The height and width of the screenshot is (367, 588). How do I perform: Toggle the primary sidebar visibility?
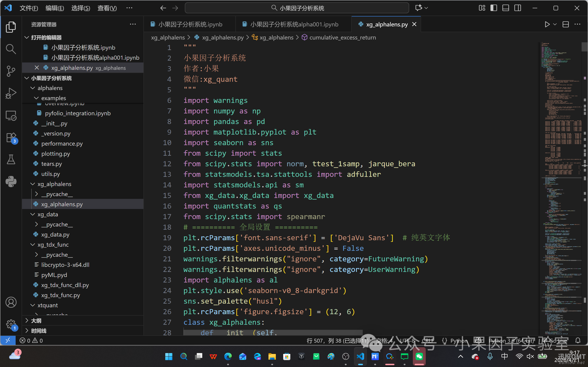pos(494,8)
